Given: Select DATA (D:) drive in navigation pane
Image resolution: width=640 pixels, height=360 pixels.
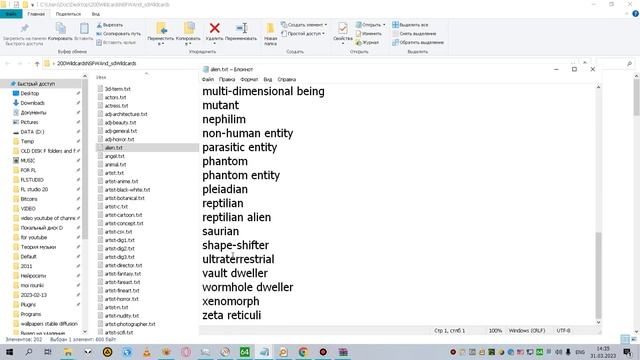Looking at the screenshot, I should point(32,132).
